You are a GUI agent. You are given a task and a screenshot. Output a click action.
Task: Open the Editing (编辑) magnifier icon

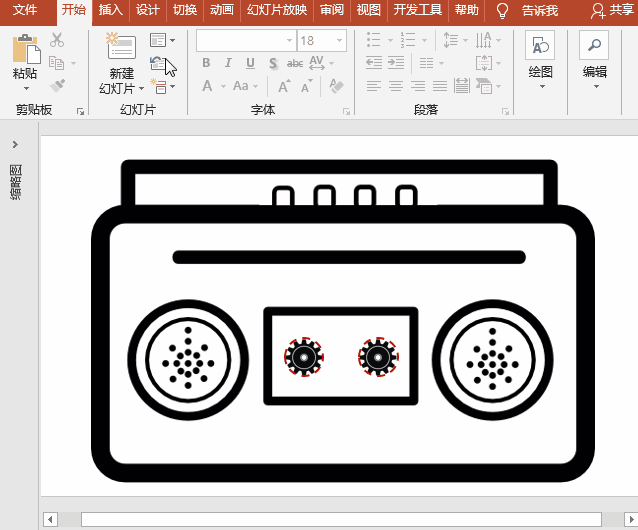(x=594, y=46)
